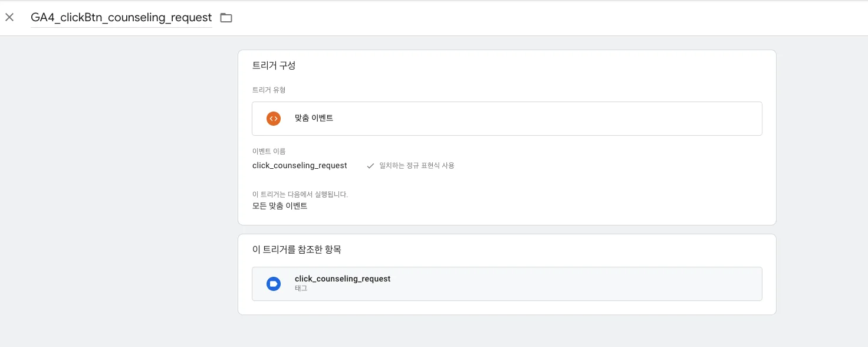
Task: Open the referenced tag click_counseling_request
Action: coord(343,279)
